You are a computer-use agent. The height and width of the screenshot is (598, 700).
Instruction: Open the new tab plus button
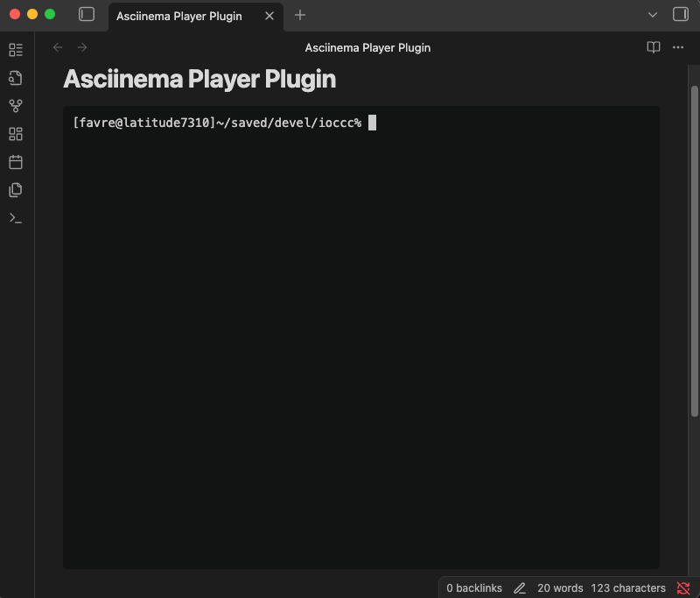[300, 15]
